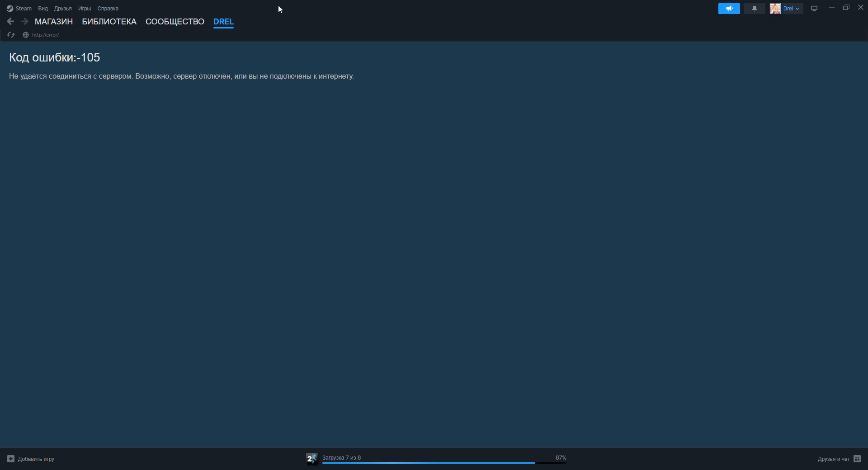Click the add game plus icon
Screen dimensions: 868x470
pyautogui.click(x=11, y=459)
